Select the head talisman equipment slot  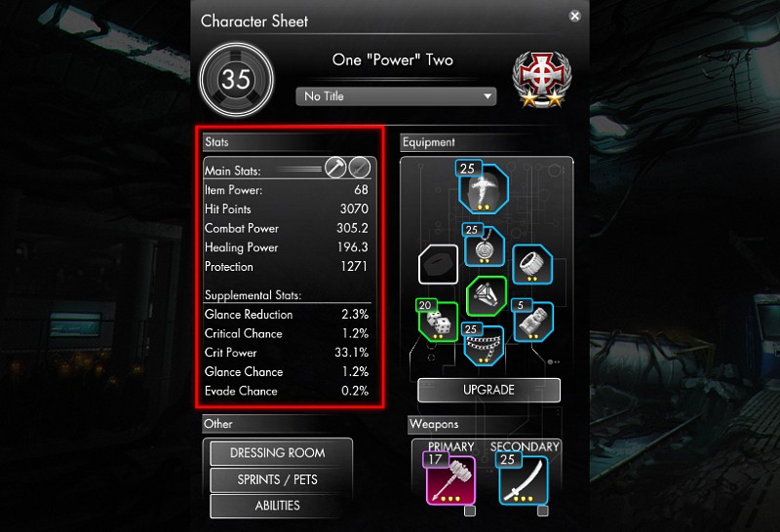(x=483, y=189)
